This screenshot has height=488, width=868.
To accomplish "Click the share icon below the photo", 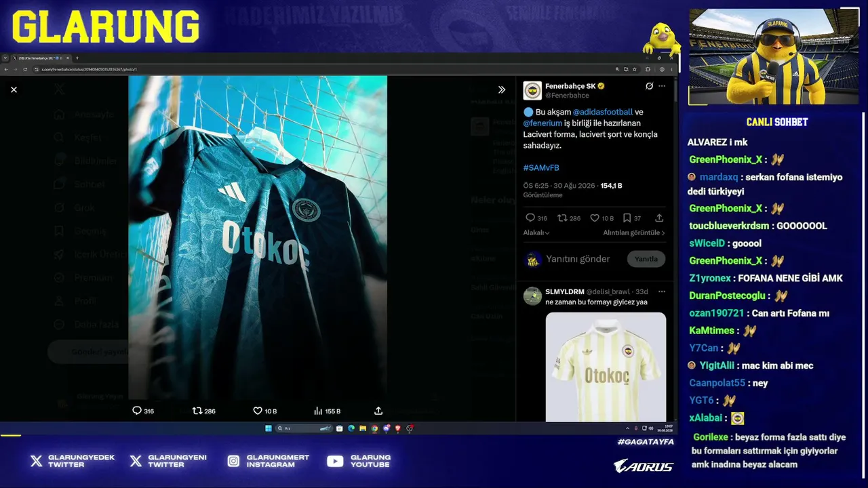I will click(378, 411).
